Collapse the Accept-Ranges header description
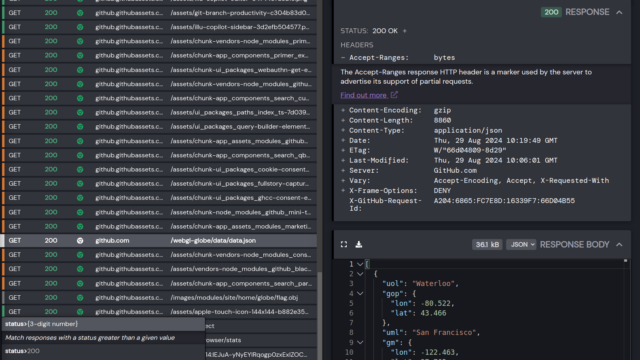Image resolution: width=640 pixels, height=360 pixels. click(343, 58)
